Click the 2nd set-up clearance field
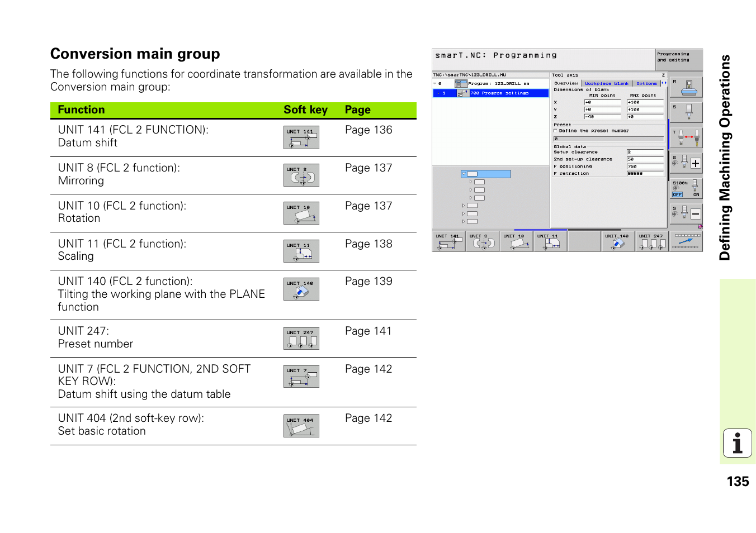This screenshot has height=533, width=756. [x=645, y=159]
